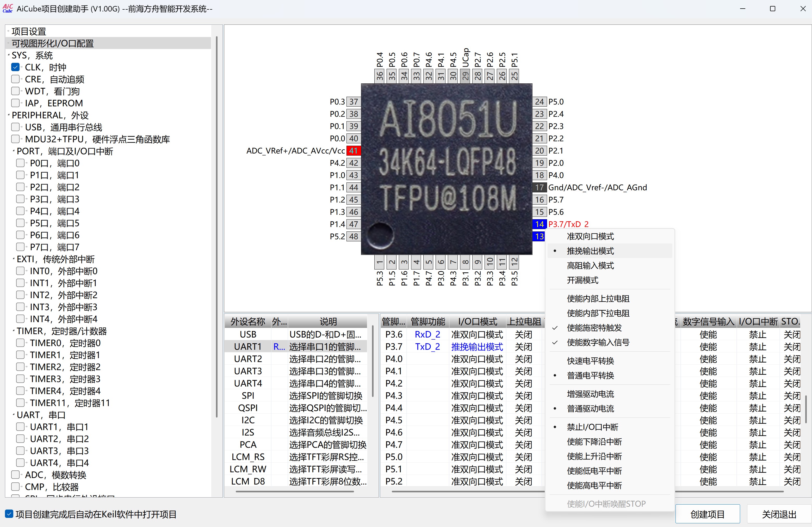Viewport: 812px width, 527px height.
Task: Click peripheral table horizontal scrollbar
Action: pos(295,492)
